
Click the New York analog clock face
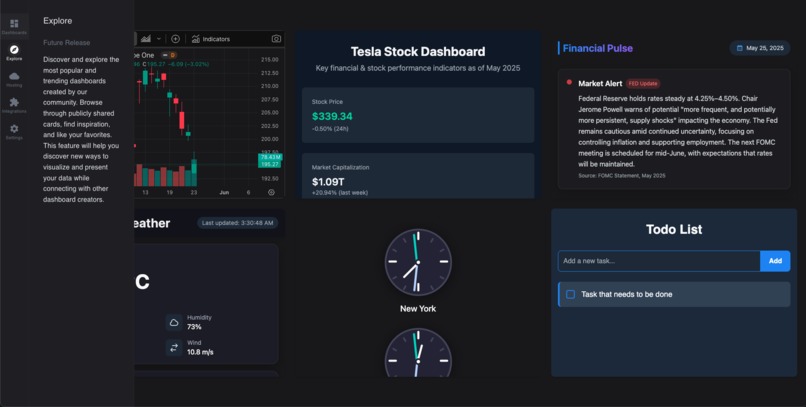tap(418, 263)
